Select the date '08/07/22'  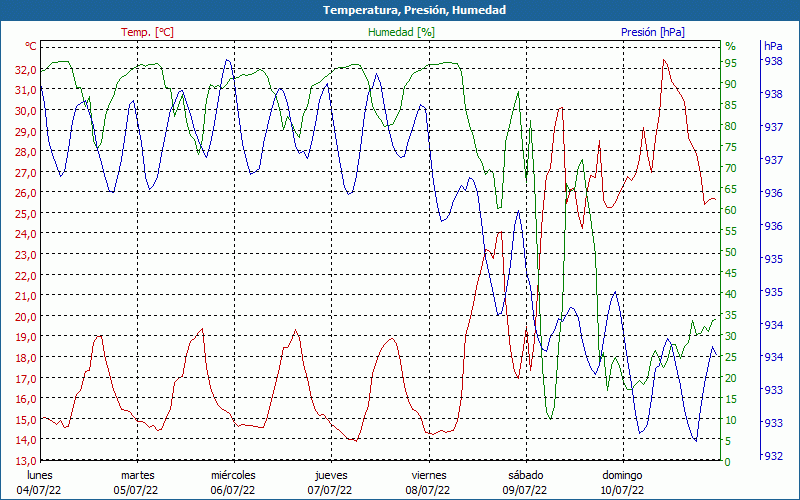428,490
